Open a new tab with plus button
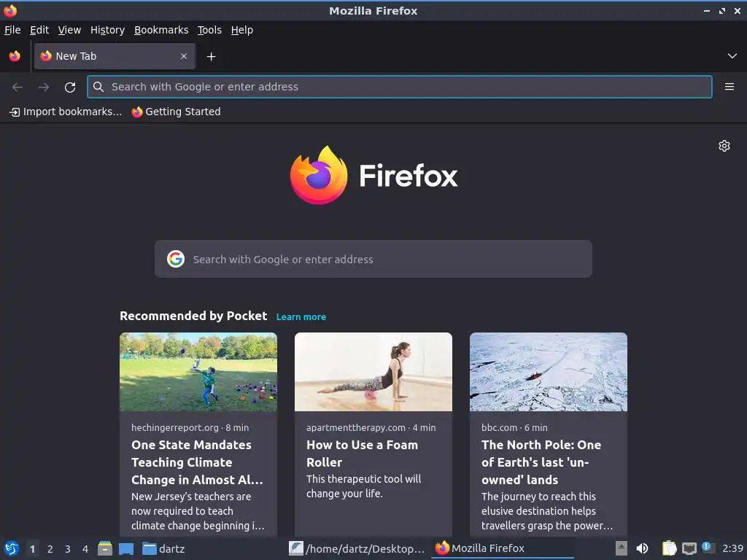The height and width of the screenshot is (560, 747). 211,57
